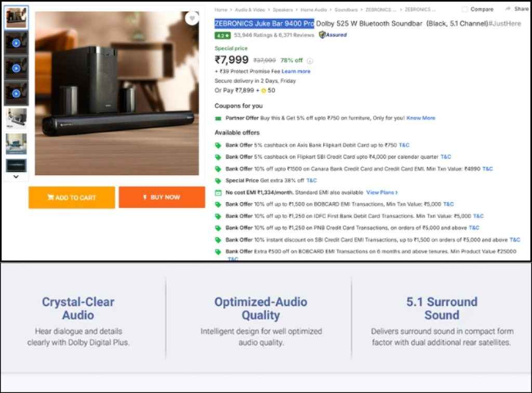Open T&C for the Special Price offer
Image resolution: width=532 pixels, height=393 pixels.
coord(311,180)
